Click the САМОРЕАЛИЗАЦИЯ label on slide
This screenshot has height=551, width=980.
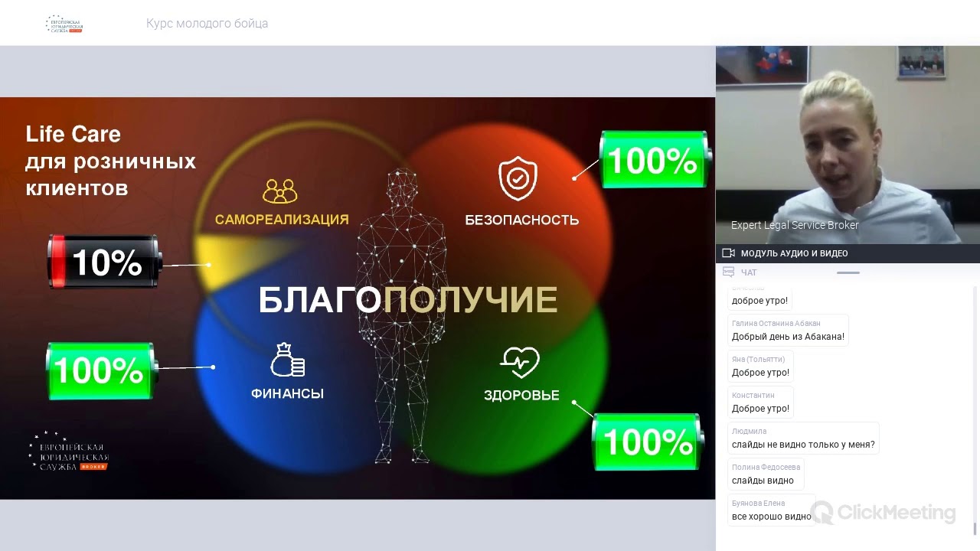pos(282,220)
